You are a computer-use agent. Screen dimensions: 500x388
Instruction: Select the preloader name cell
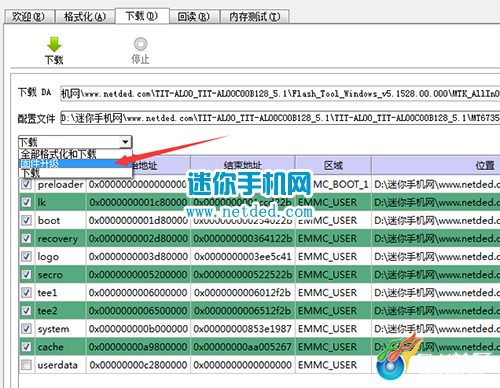coord(60,184)
